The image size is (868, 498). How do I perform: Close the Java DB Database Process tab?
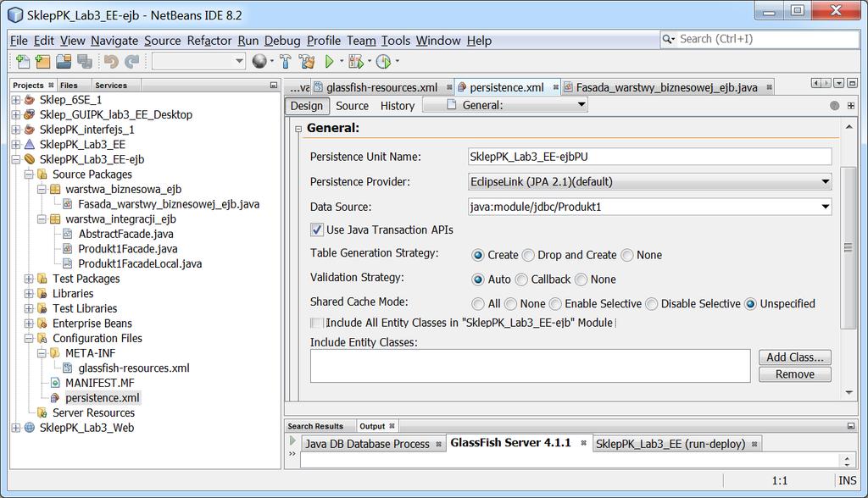coord(438,444)
